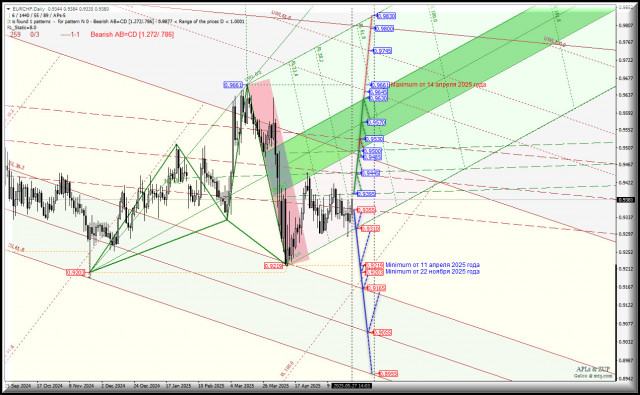Image resolution: width=640 pixels, height=395 pixels.
Task: Click the blue 0.9800 price label
Action: pyautogui.click(x=384, y=29)
